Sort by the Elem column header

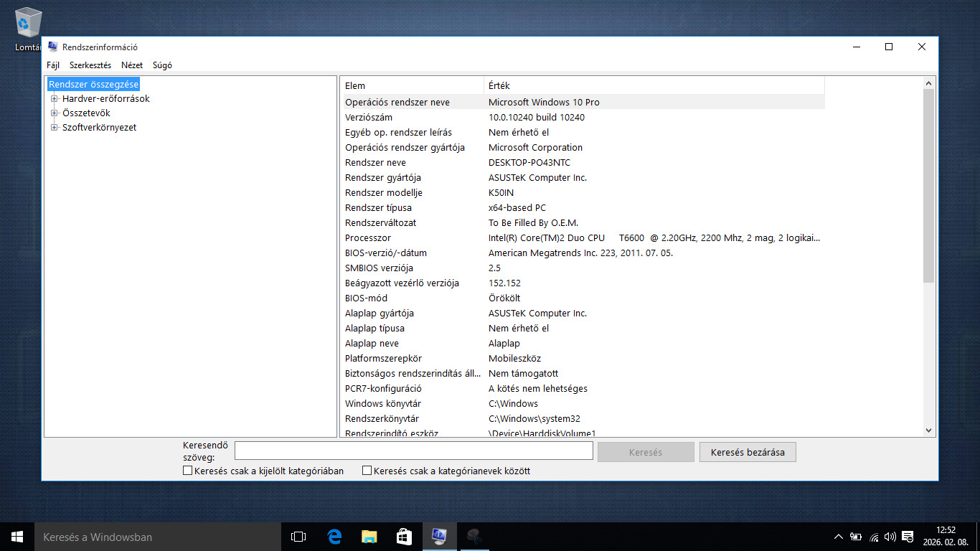[x=413, y=85]
